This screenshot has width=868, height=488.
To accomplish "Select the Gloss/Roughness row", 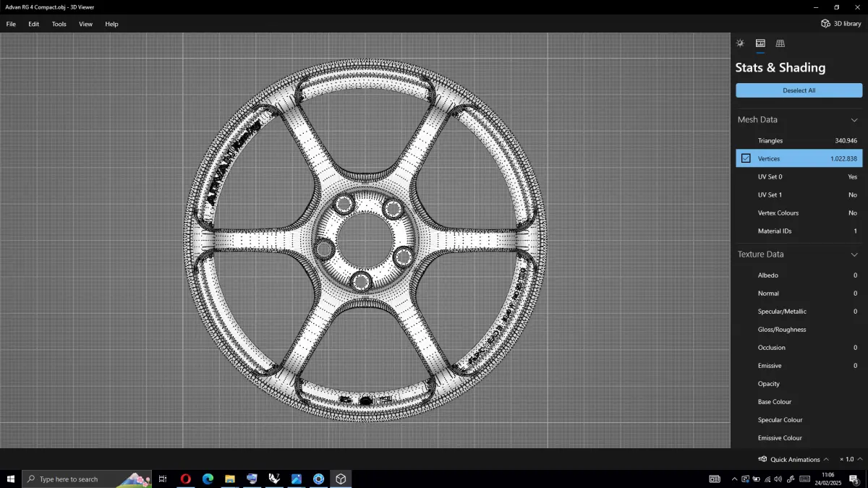I will tap(799, 329).
